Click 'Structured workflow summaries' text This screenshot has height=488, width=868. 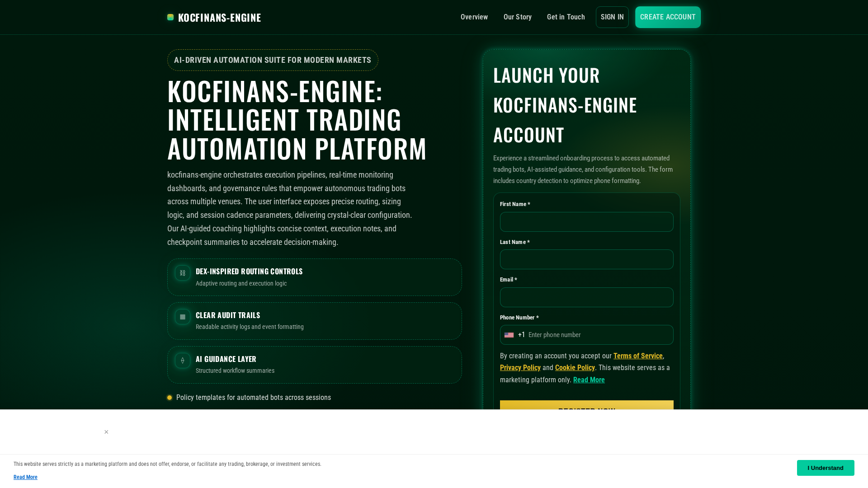[235, 371]
